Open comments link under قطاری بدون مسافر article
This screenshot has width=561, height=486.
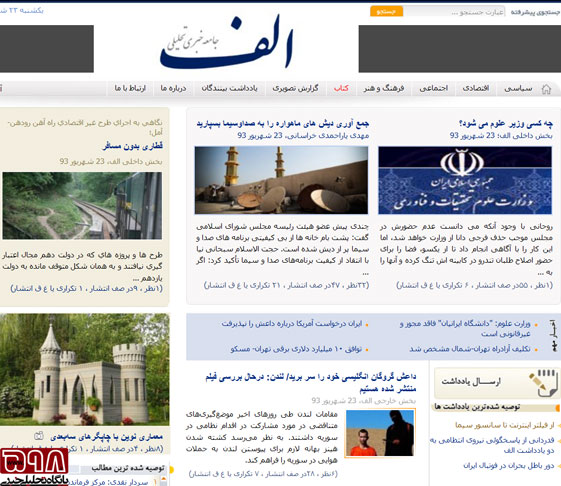tap(86, 288)
